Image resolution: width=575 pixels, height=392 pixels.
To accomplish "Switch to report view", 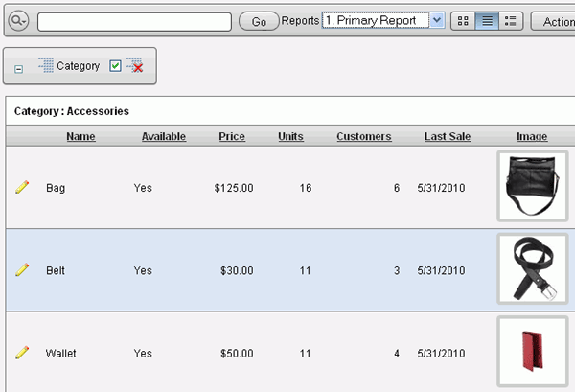I will [487, 20].
